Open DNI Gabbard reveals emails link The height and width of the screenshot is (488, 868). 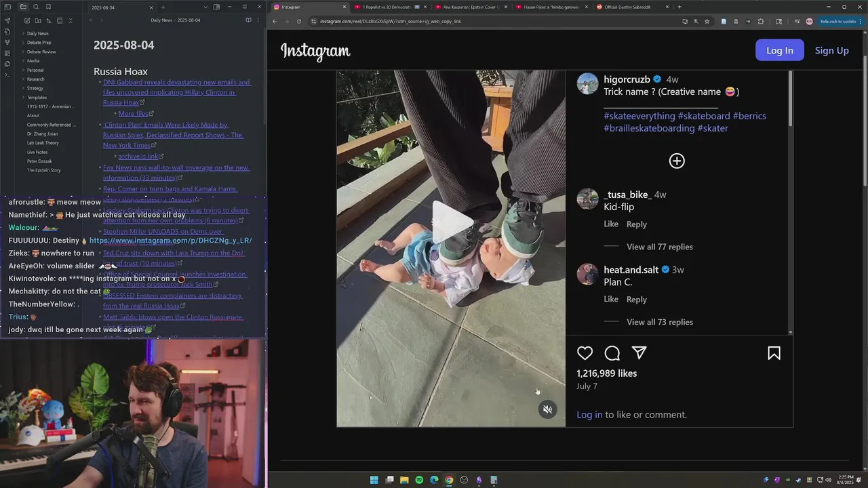[176, 92]
